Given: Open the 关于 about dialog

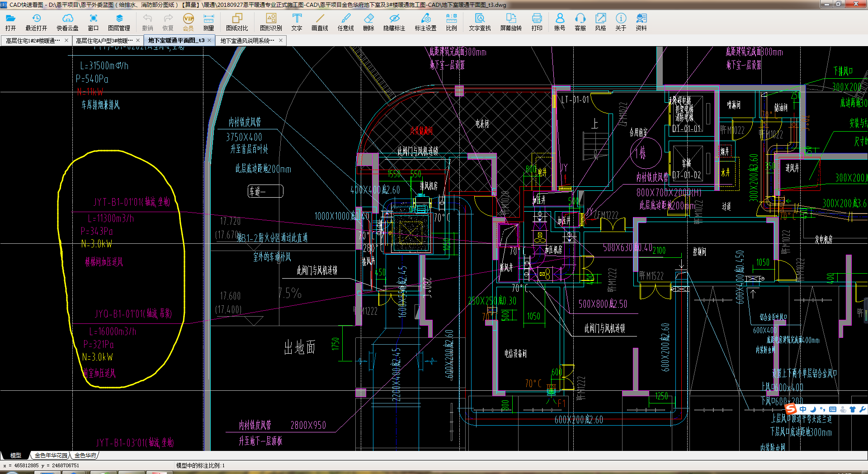Looking at the screenshot, I should click(621, 22).
